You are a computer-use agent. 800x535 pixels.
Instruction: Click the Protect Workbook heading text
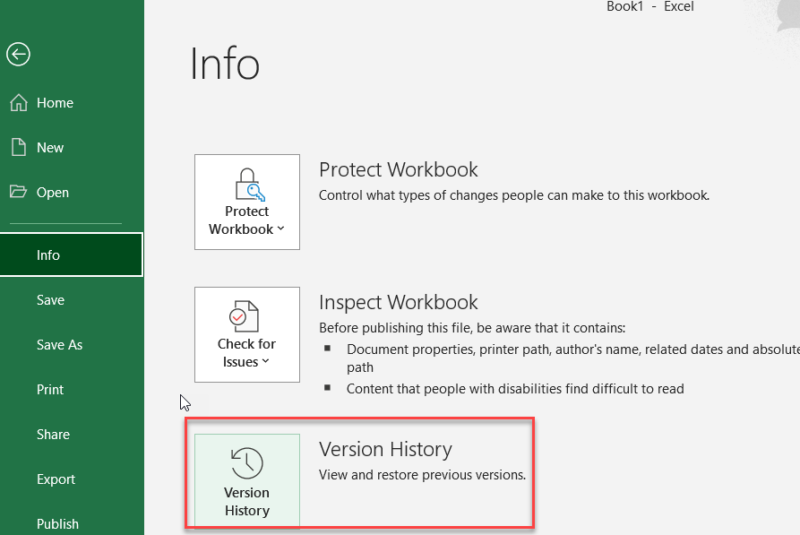pos(398,170)
